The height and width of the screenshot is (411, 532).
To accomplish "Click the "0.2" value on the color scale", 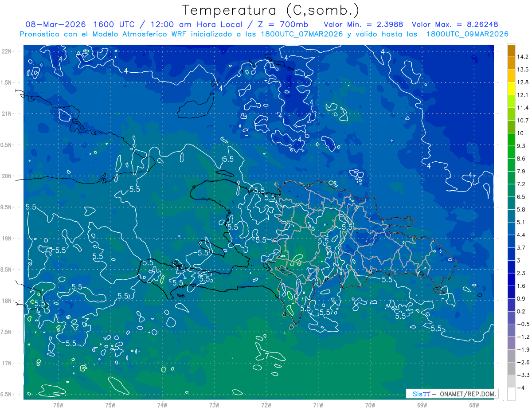I will pyautogui.click(x=521, y=311).
